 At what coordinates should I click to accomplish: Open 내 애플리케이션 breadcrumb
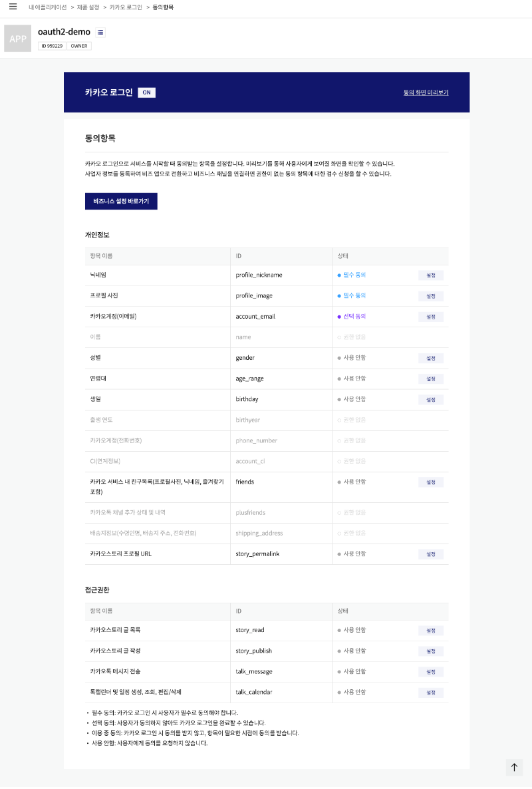48,7
